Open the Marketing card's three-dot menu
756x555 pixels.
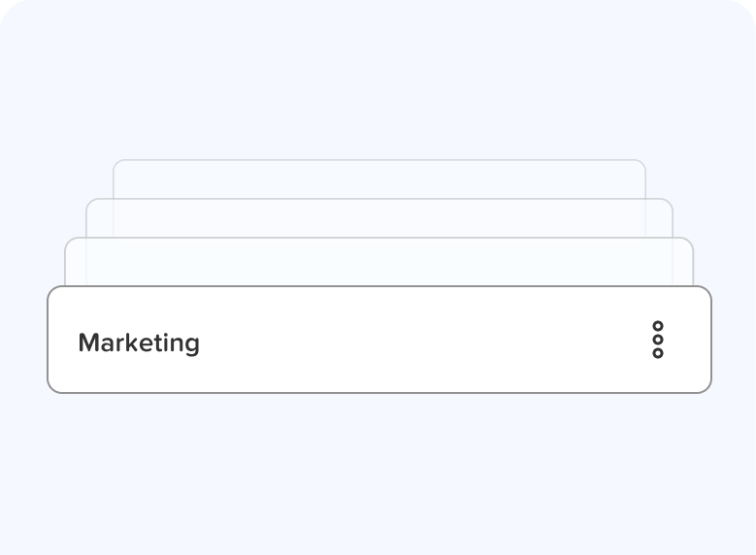(658, 340)
